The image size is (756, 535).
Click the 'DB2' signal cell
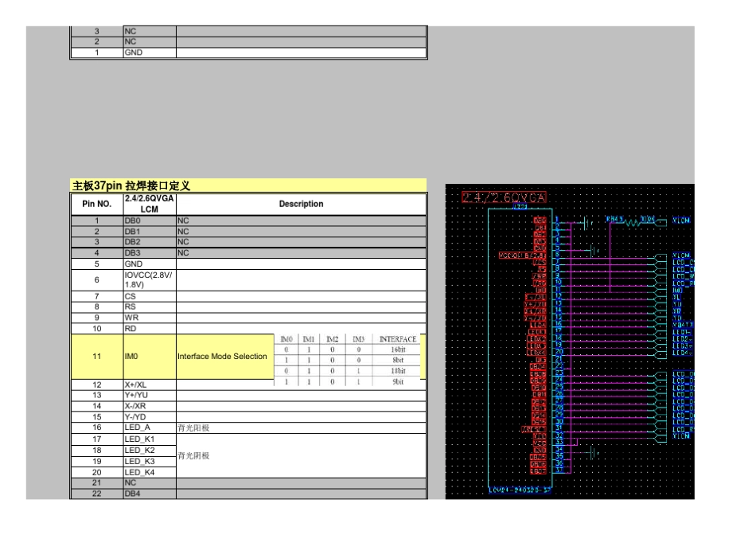click(x=150, y=242)
